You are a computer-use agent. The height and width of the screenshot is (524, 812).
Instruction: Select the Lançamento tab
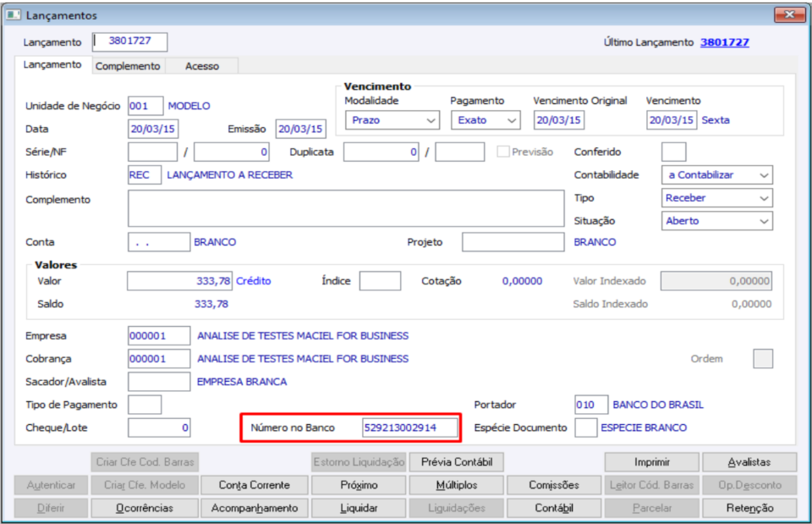pos(52,65)
